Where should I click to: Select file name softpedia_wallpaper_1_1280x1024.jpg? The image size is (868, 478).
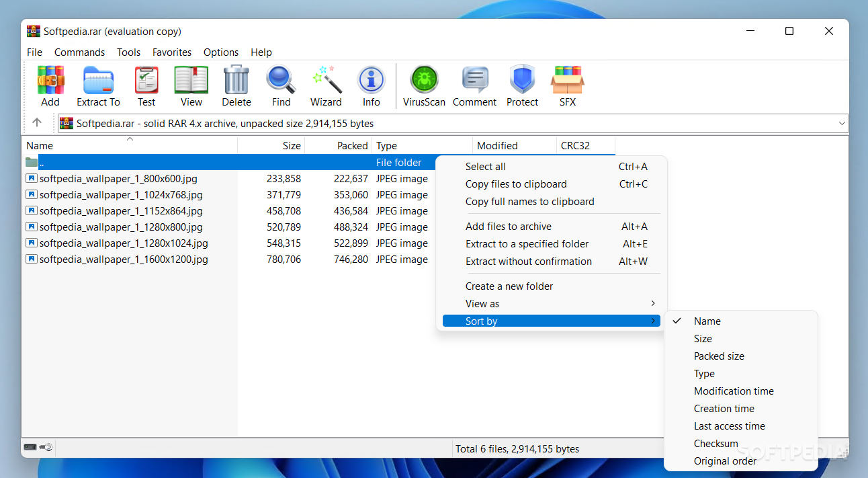(x=124, y=243)
